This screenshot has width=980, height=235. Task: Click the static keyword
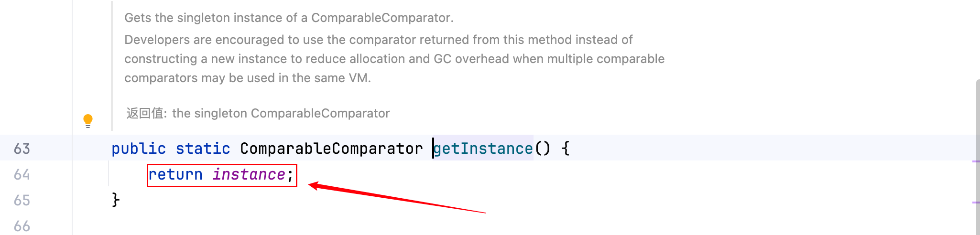tap(203, 149)
